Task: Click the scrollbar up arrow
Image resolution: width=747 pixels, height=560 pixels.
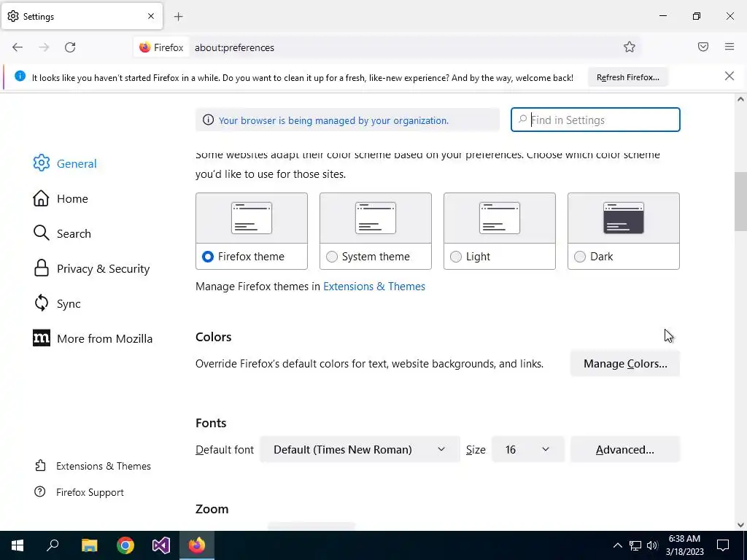Action: tap(740, 99)
